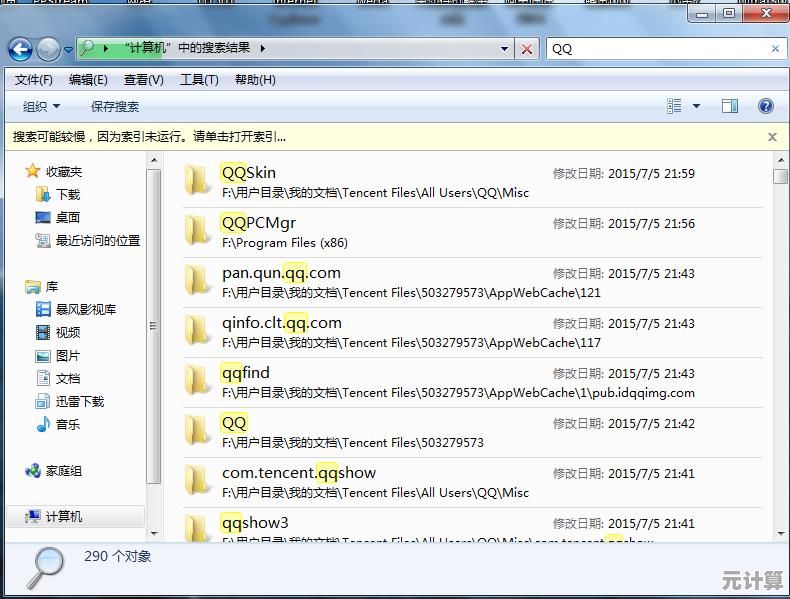Click the "计算机" 中的搜索结果 breadcrumb

pos(186,48)
